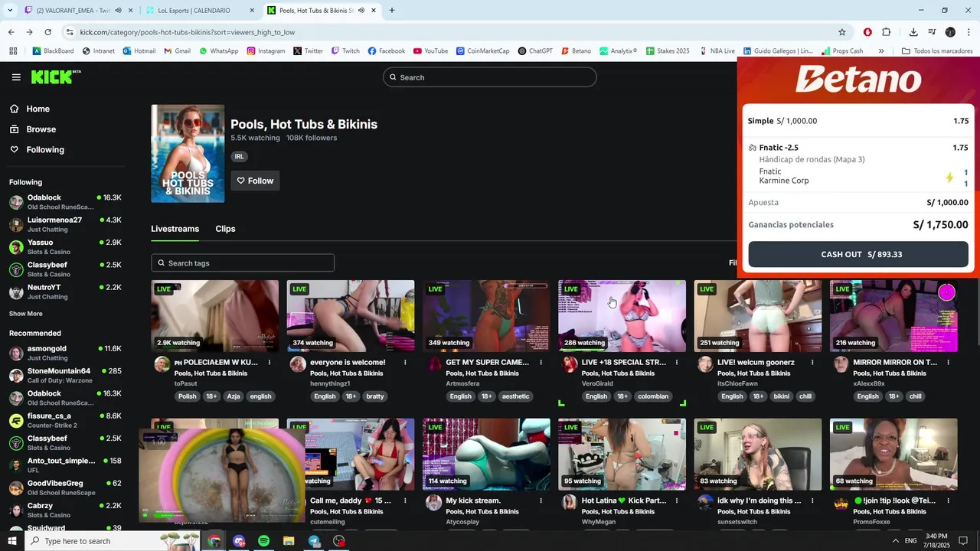
Task: Open the Kick hamburger menu
Action: click(16, 77)
